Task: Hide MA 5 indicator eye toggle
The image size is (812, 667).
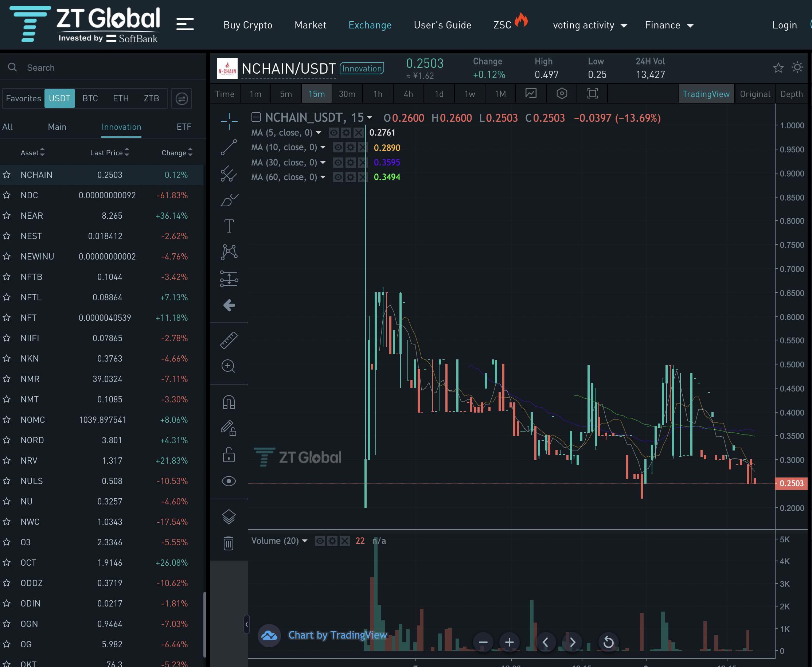Action: coord(333,133)
